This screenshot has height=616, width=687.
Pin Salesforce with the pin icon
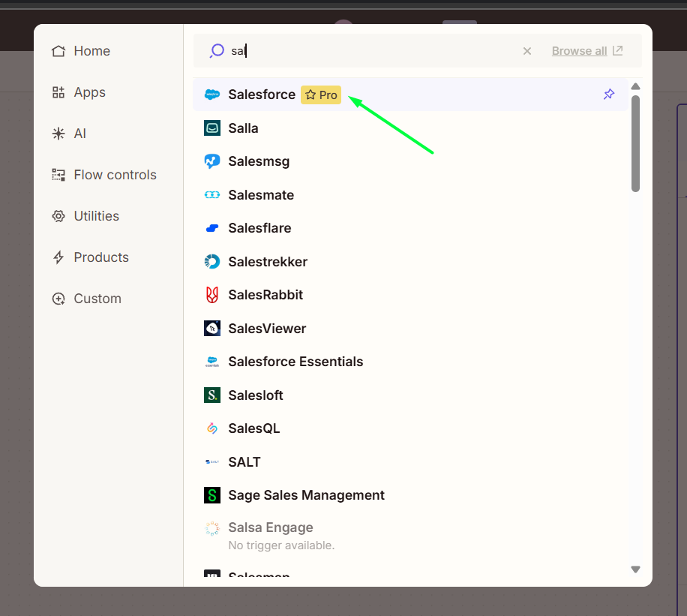coord(609,95)
